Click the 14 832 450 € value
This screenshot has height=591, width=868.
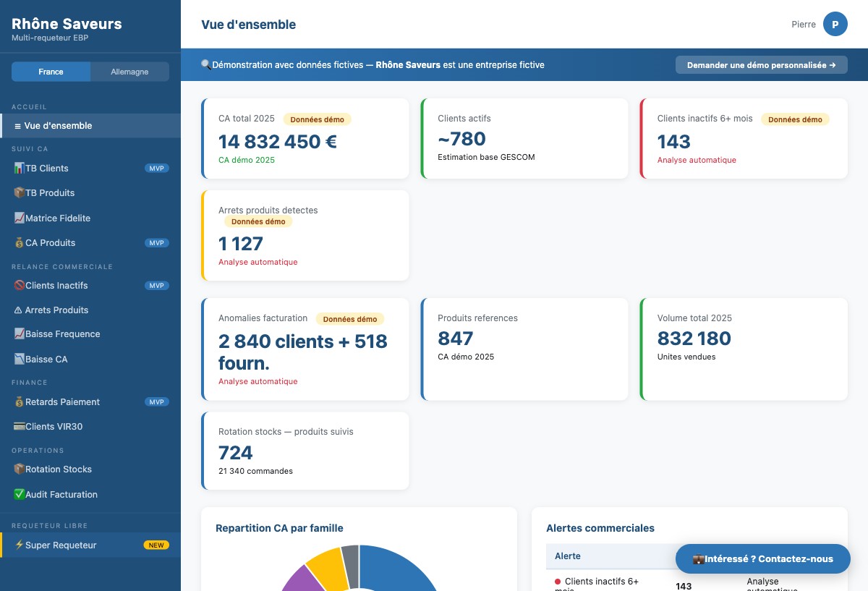tap(278, 141)
